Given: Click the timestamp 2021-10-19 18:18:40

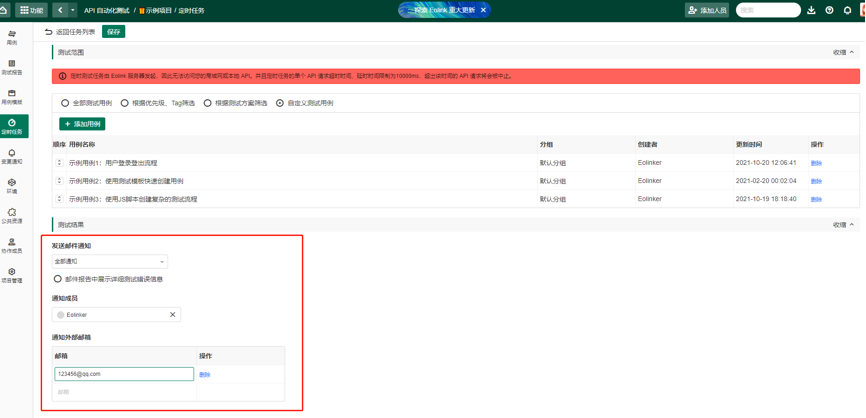Looking at the screenshot, I should [766, 199].
